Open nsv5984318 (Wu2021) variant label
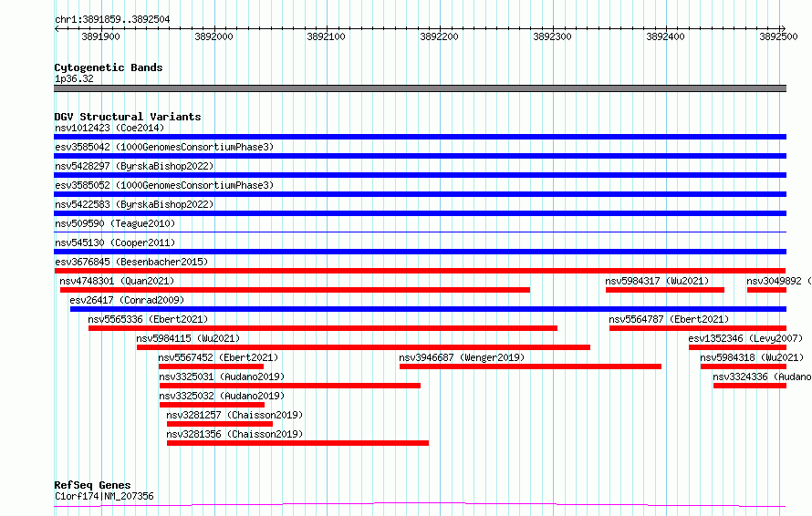 tap(752, 357)
